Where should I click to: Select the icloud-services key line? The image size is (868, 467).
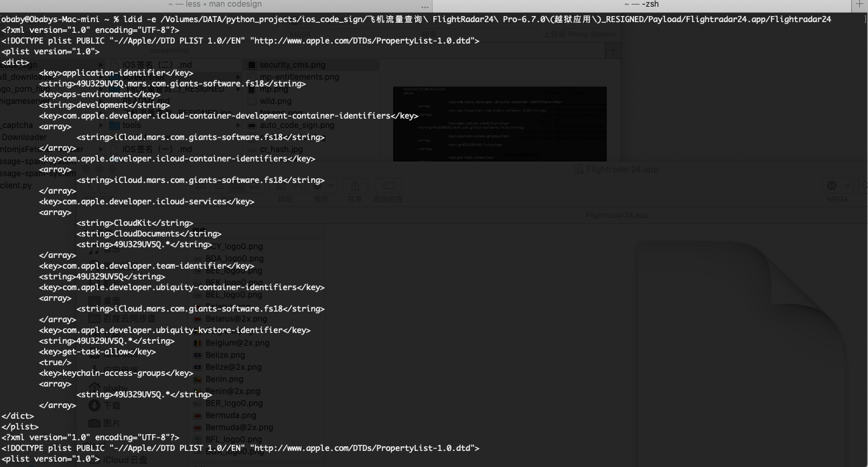click(147, 202)
